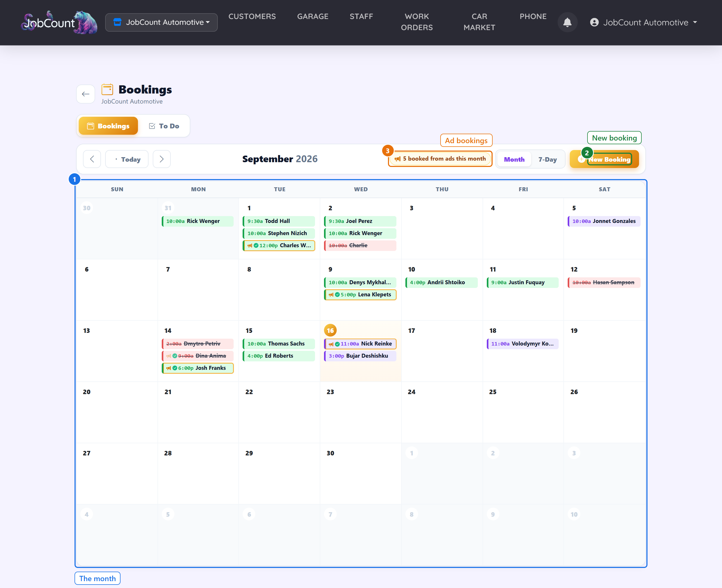This screenshot has height=588, width=722.
Task: Go back with the left arrow button
Action: pos(85,94)
